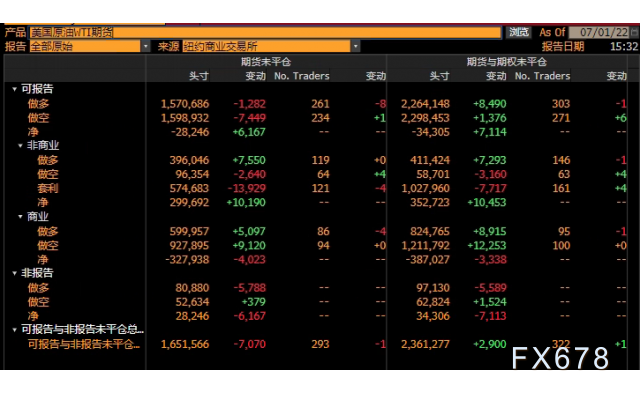Click the value 96,354

(x=192, y=174)
